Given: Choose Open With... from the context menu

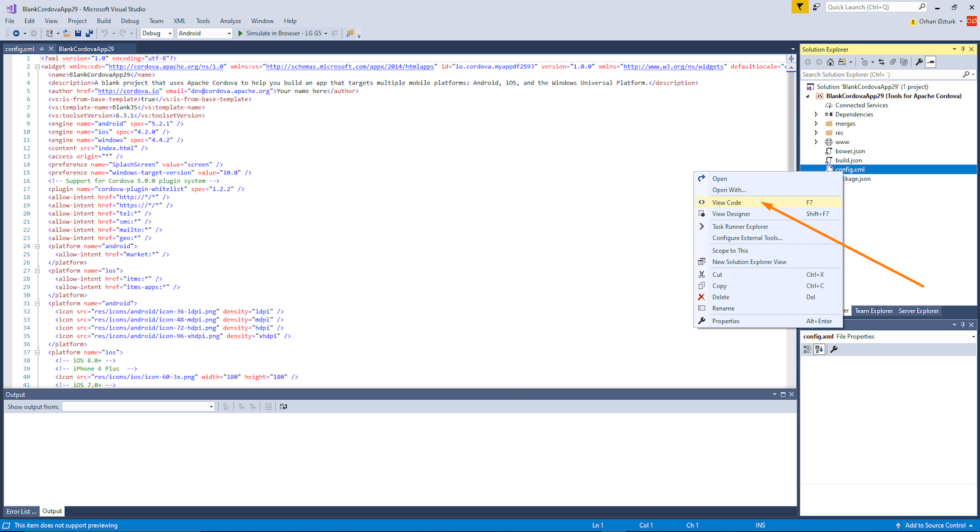Looking at the screenshot, I should 768,190.
